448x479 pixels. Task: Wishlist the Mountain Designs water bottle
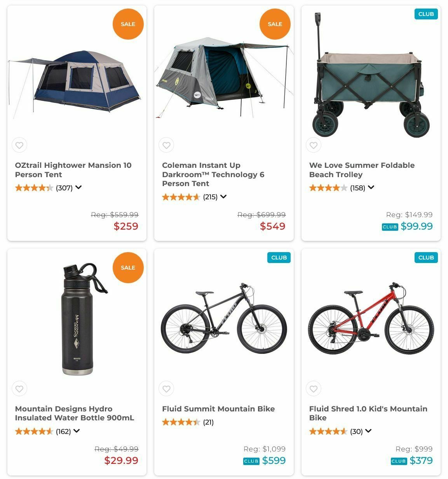[x=19, y=389]
